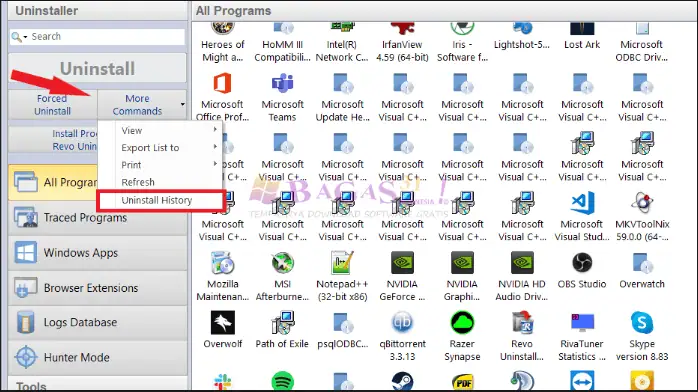The image size is (698, 392).
Task: Select the Overwatch program icon
Action: 642,263
